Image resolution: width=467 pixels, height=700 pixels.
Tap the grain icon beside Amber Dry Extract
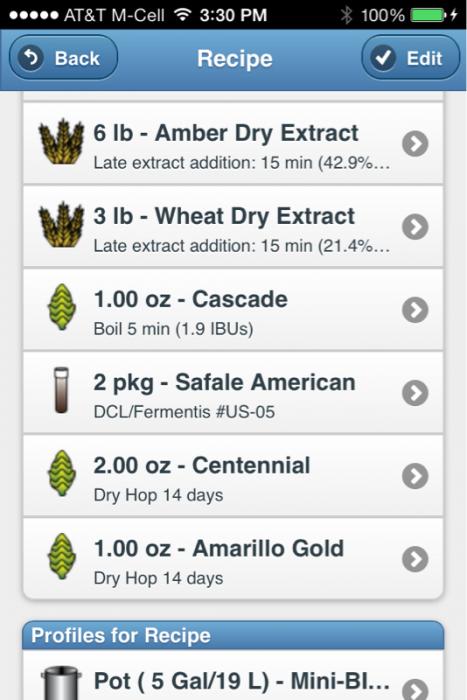coord(61,141)
